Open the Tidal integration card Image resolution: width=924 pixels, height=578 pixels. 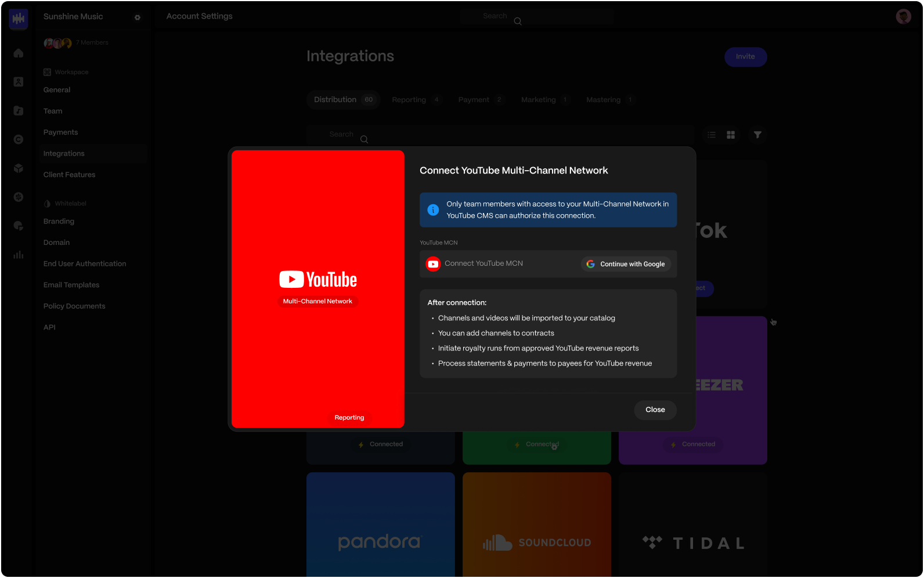tap(693, 525)
